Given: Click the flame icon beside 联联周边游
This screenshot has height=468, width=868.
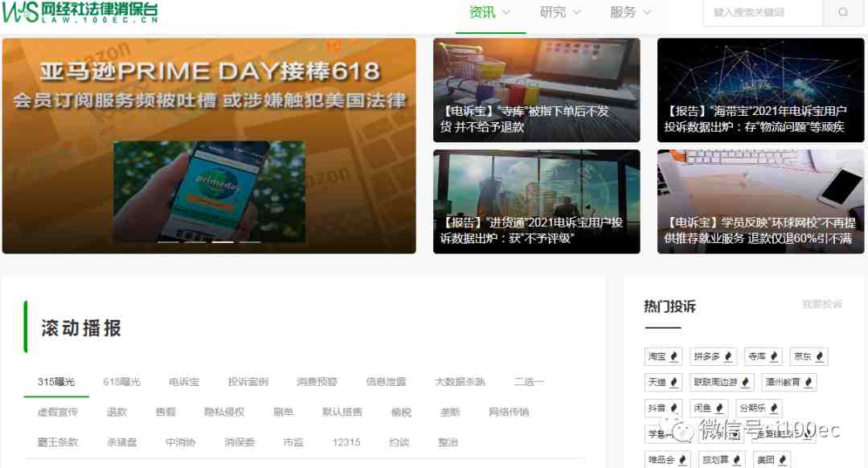Looking at the screenshot, I should pyautogui.click(x=745, y=382).
